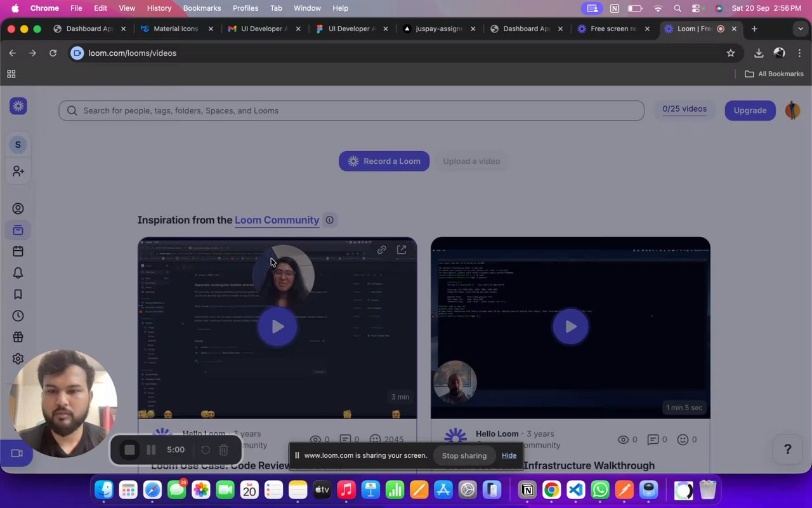812x508 pixels.
Task: Click Stop sharing button
Action: 464,455
